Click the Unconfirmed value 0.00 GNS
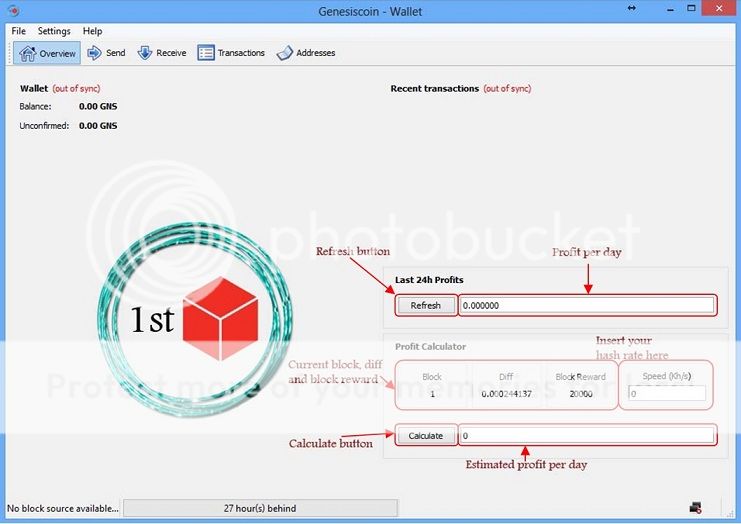The image size is (741, 524). tap(98, 126)
